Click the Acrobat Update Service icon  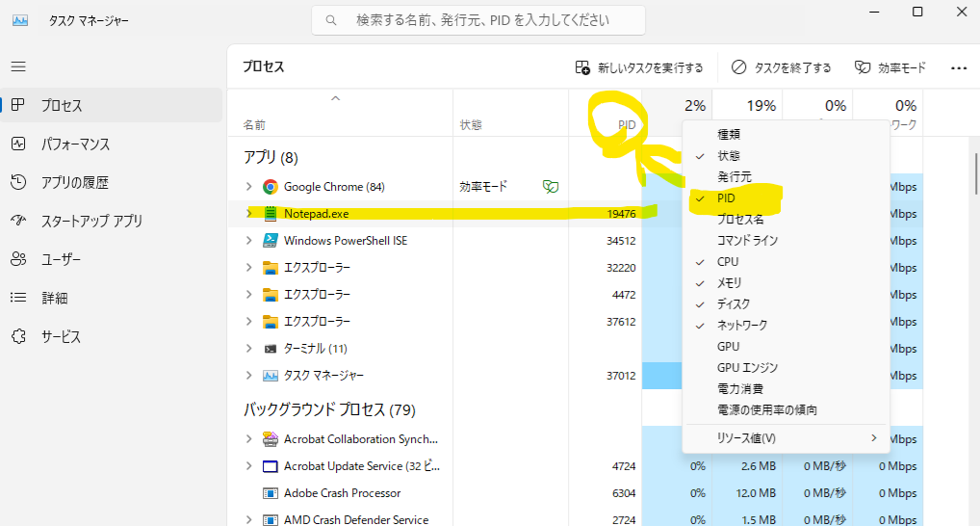(270, 466)
